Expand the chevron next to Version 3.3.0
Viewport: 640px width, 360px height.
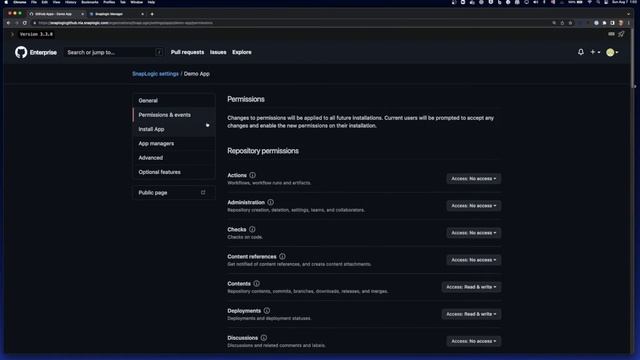click(12, 34)
